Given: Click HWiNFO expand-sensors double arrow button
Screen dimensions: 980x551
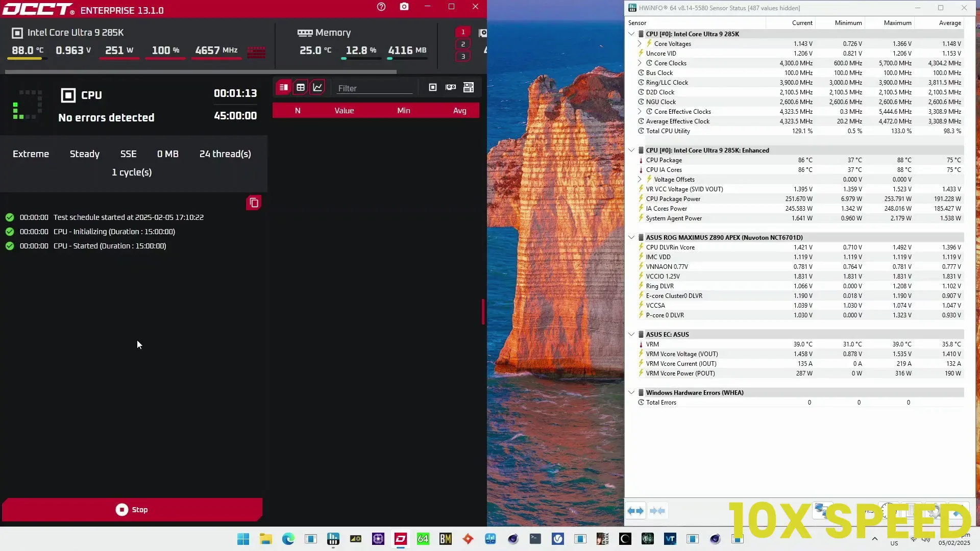Looking at the screenshot, I should coord(635,511).
